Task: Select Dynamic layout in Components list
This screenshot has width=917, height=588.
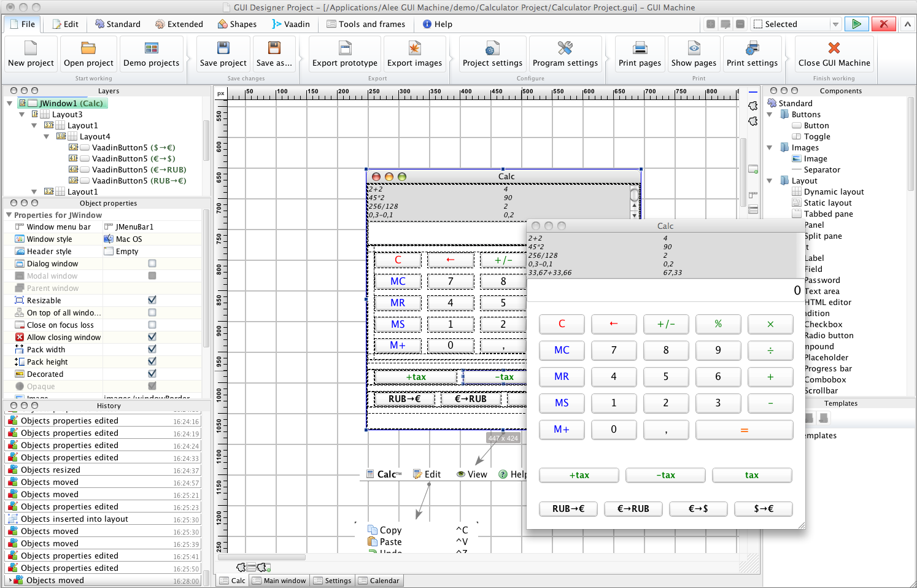Action: click(x=834, y=192)
